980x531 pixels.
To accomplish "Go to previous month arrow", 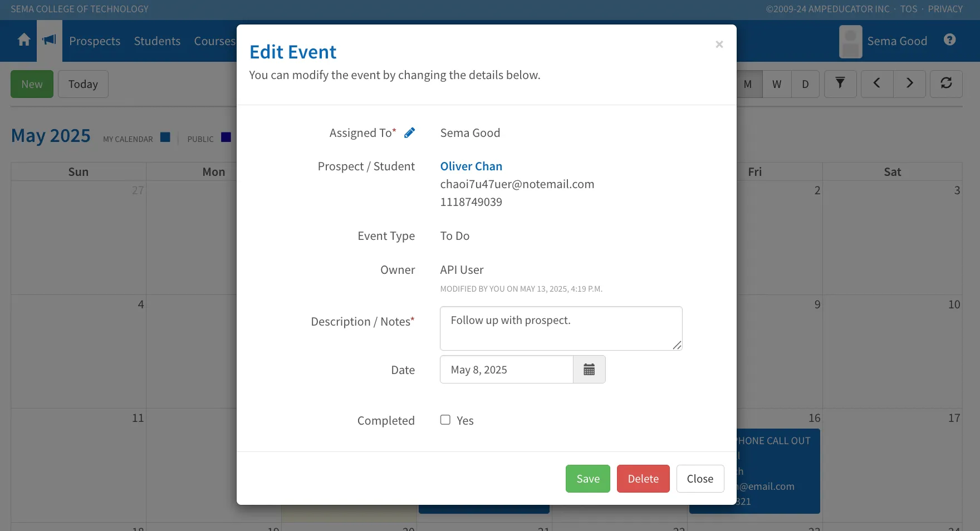I will (x=877, y=84).
